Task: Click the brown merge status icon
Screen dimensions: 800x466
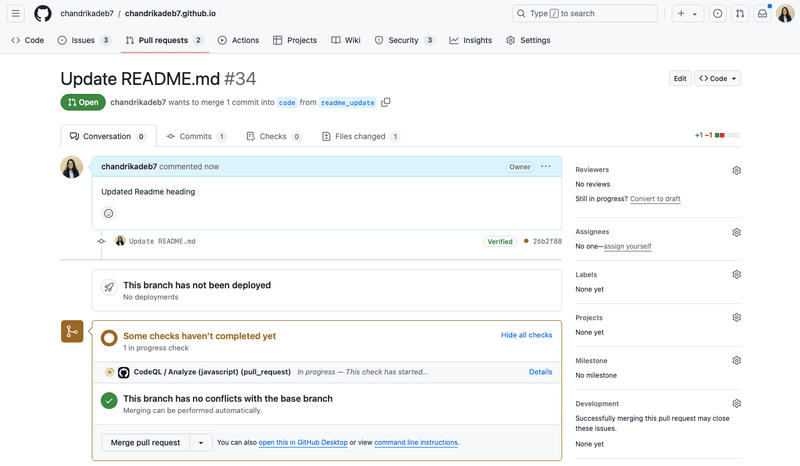Action: (72, 332)
